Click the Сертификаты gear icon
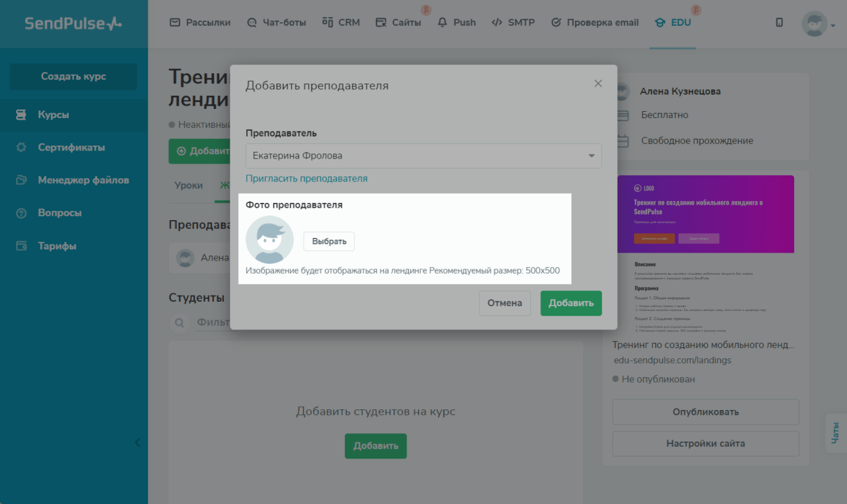Screen dimensions: 847x504 pos(22,148)
